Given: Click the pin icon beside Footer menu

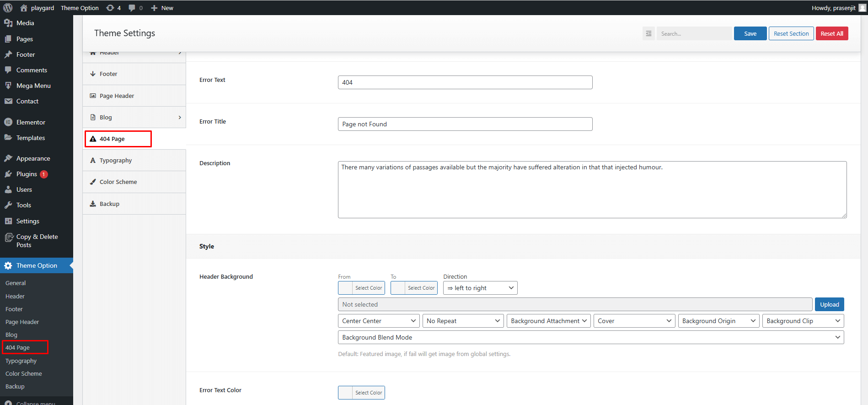Looking at the screenshot, I should point(8,54).
